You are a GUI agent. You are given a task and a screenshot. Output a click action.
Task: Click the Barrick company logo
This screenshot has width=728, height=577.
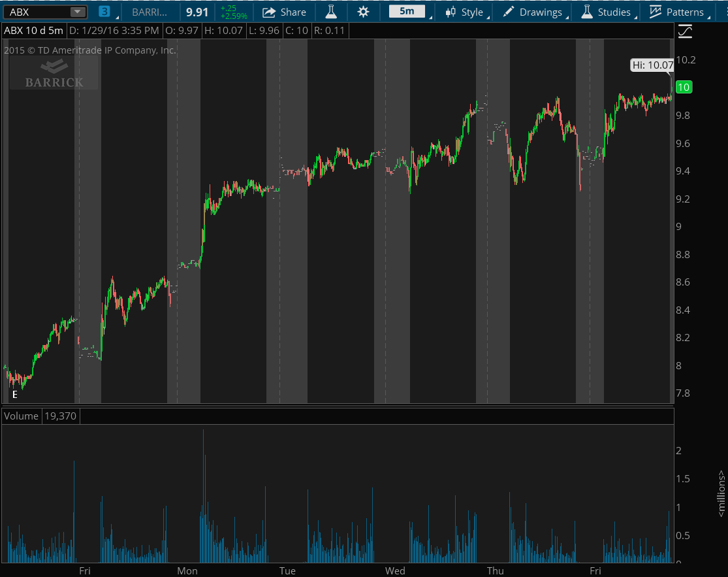[54, 73]
